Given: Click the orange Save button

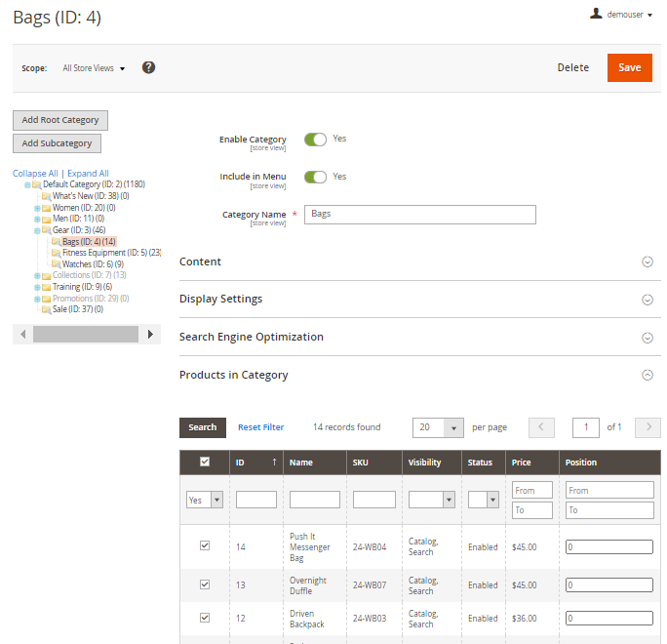Looking at the screenshot, I should pos(629,67).
